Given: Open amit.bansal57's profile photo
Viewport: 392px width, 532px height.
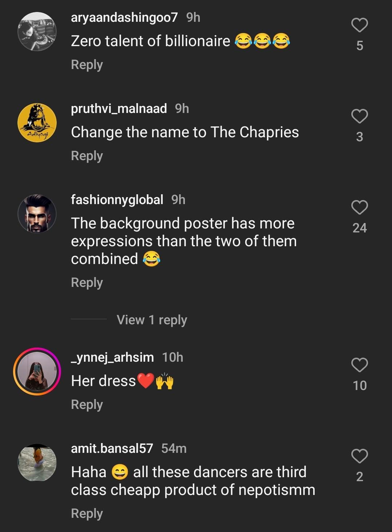Looking at the screenshot, I should pyautogui.click(x=37, y=463).
